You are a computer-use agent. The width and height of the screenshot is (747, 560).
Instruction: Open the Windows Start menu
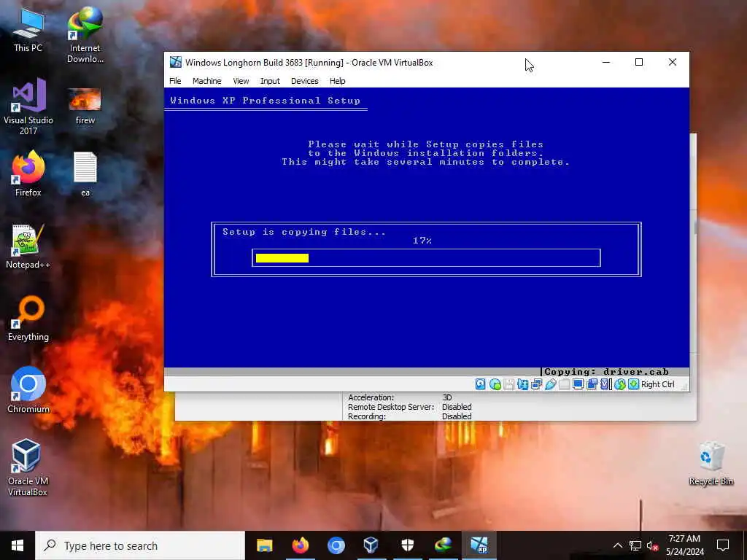click(18, 545)
